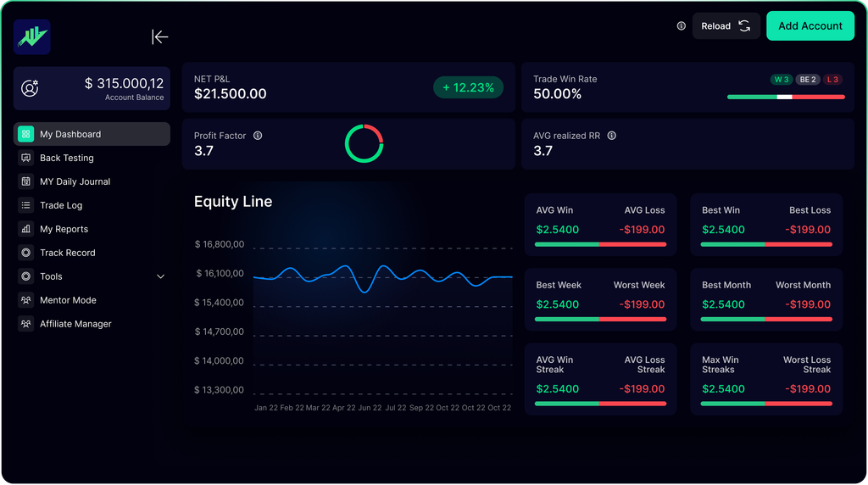Click the $ 315.000,12 account balance
The width and height of the screenshot is (868, 485).
click(x=124, y=83)
